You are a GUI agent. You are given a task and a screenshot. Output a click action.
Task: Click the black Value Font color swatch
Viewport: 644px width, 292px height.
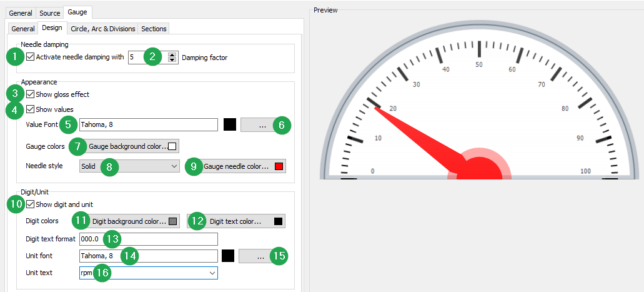tap(230, 124)
